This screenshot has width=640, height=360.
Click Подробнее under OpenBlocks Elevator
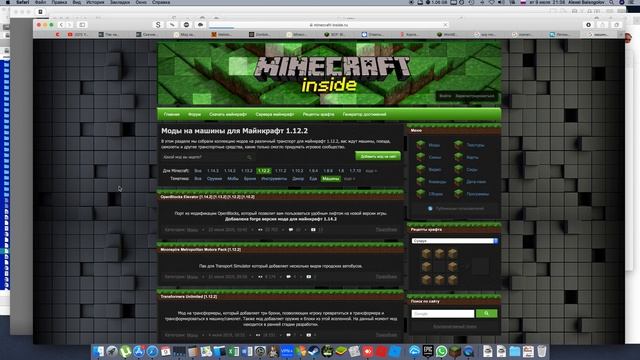click(x=386, y=230)
